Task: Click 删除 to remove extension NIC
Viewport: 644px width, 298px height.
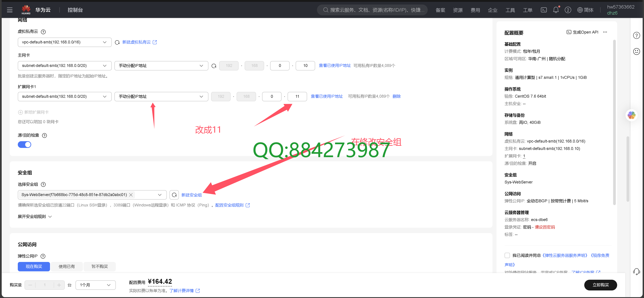Action: pos(396,96)
